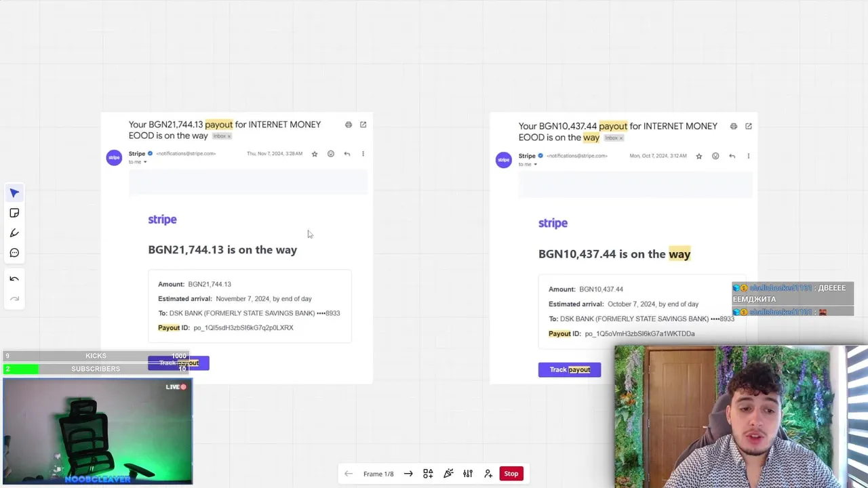
Task: Click Stripe sender avatar in Nov 7 email
Action: [114, 157]
